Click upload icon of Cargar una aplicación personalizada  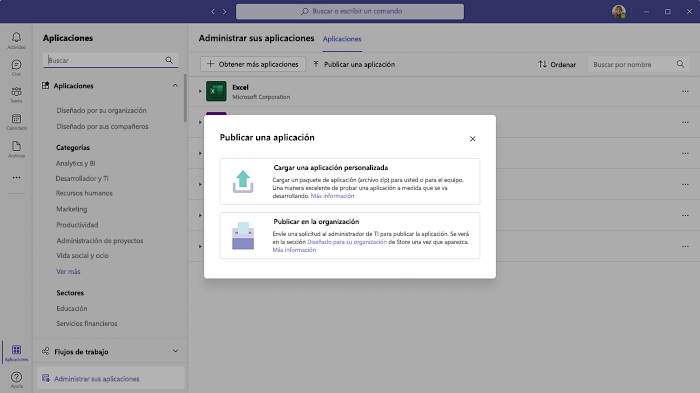[x=243, y=182]
